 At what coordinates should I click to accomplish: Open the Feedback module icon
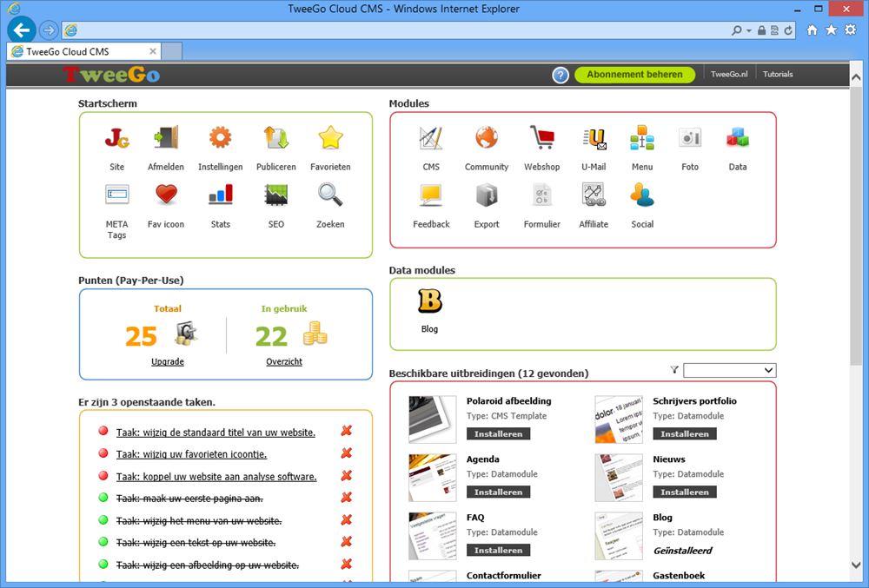[431, 195]
